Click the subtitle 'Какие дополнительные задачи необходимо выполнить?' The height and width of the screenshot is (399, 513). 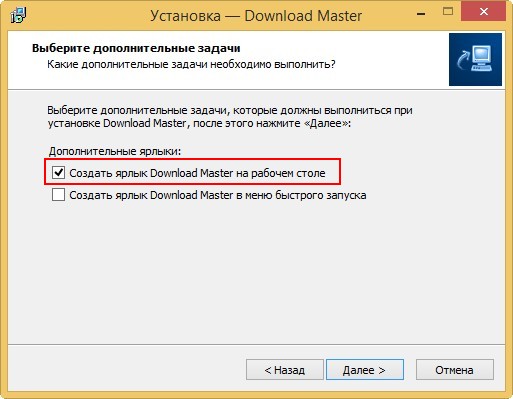[x=191, y=64]
